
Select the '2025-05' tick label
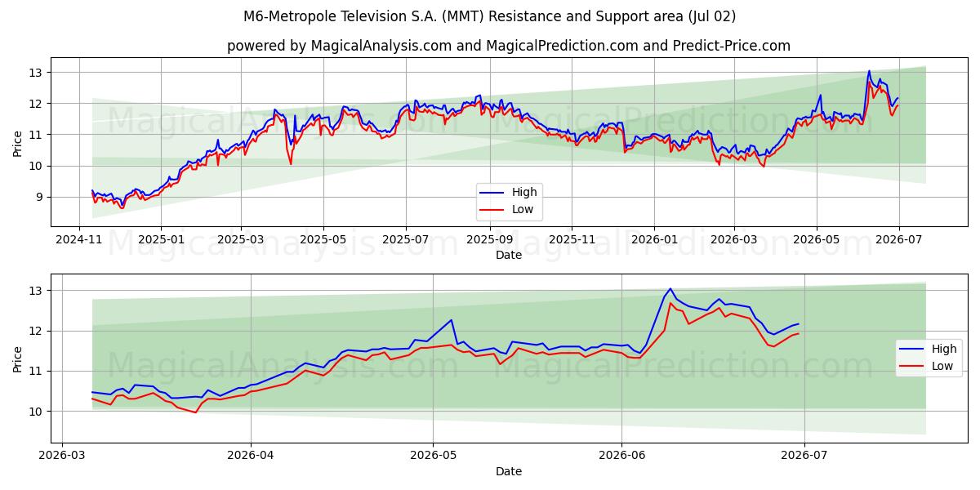[x=323, y=239]
